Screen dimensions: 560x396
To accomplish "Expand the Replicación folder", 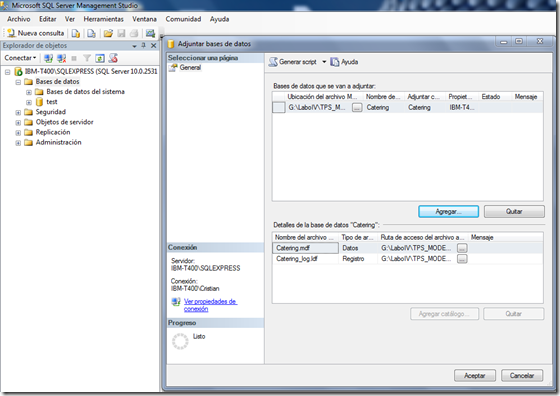I will pos(18,133).
